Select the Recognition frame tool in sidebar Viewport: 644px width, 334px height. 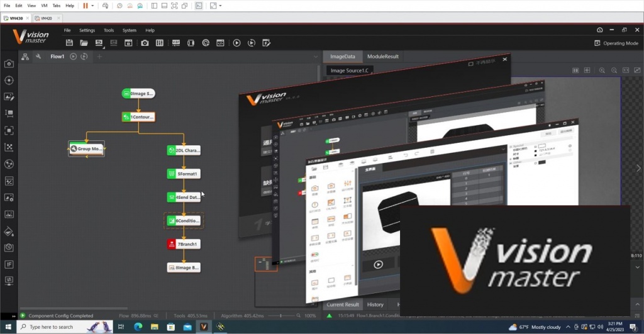pyautogui.click(x=9, y=130)
